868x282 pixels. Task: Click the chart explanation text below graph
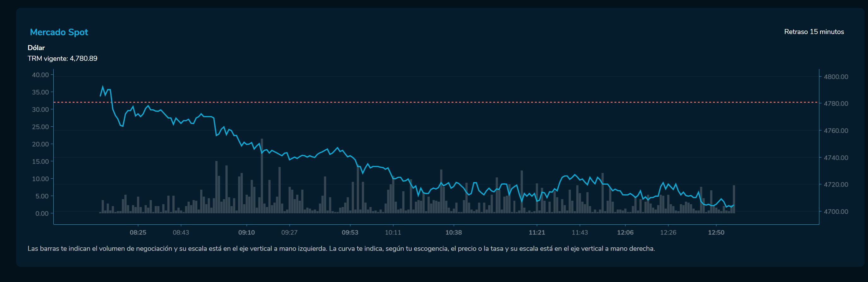[341, 249]
